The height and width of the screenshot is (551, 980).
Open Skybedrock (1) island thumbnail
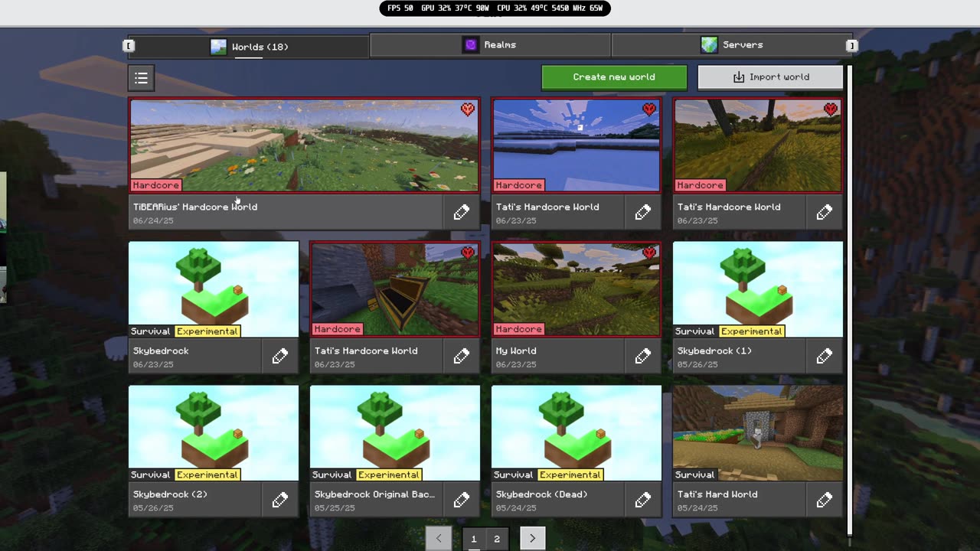758,289
